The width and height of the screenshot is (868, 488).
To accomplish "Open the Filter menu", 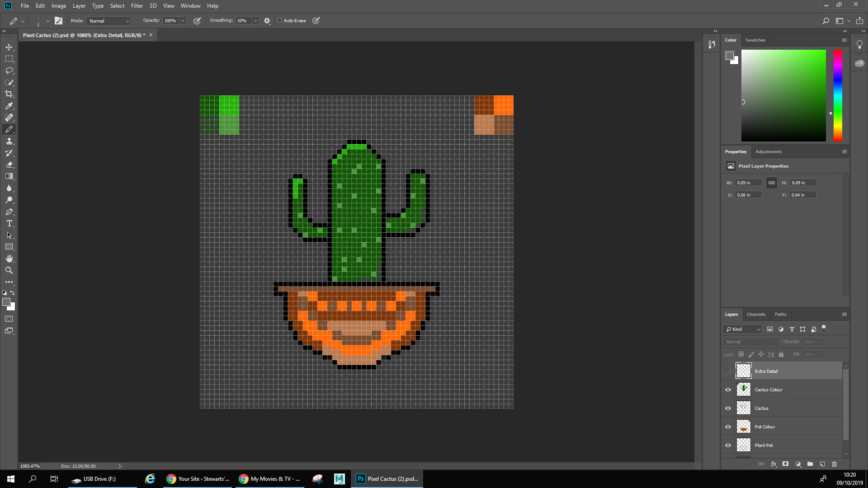I will (137, 6).
